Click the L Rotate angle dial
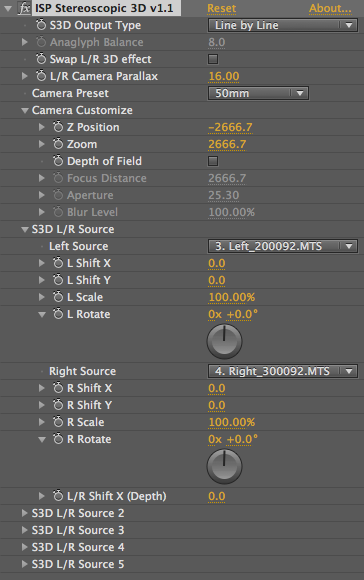 click(224, 341)
